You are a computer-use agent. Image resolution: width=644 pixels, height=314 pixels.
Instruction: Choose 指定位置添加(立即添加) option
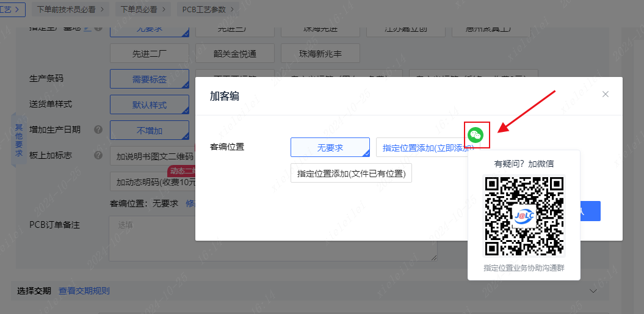coord(421,147)
